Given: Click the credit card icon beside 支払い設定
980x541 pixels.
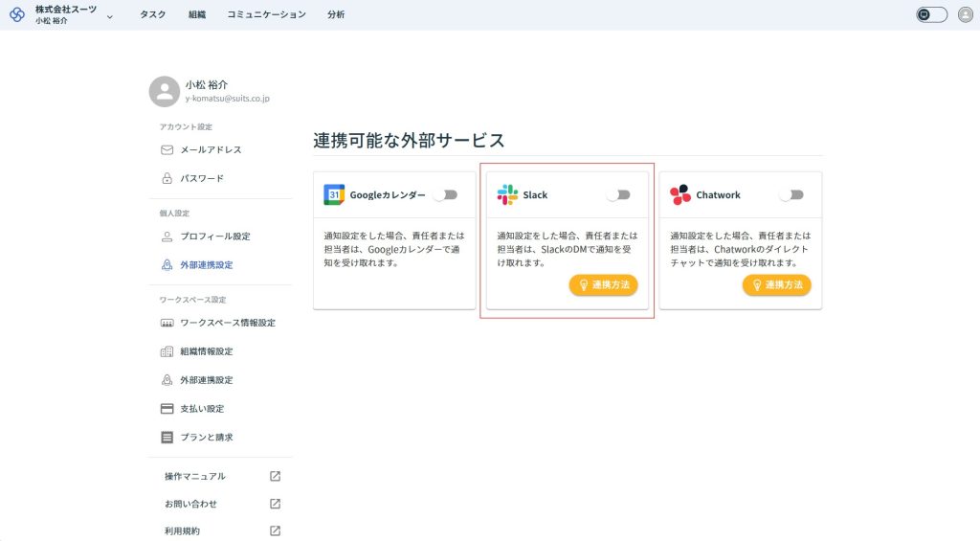Looking at the screenshot, I should tap(167, 409).
